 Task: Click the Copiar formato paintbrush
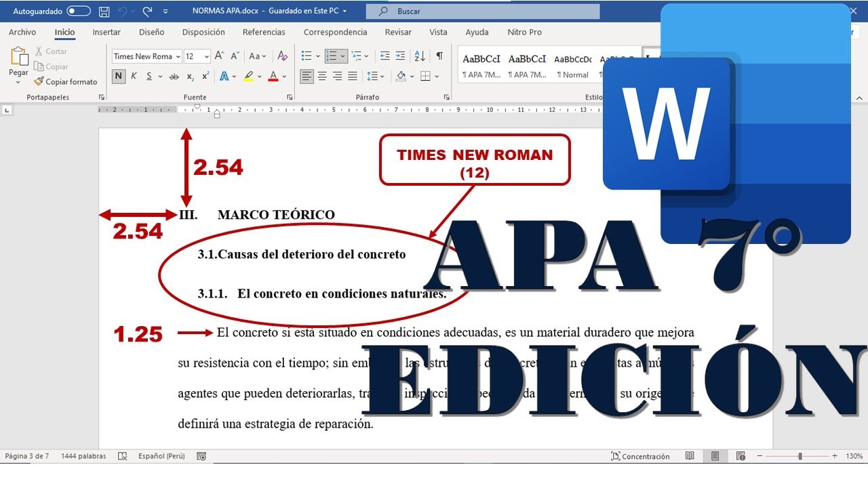[x=66, y=81]
